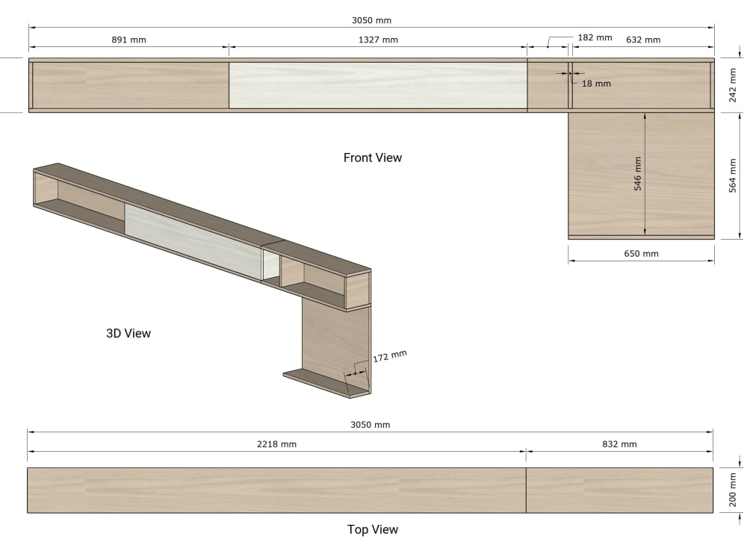Select the 891 mm dimension text
747x560 pixels.
pyautogui.click(x=128, y=40)
